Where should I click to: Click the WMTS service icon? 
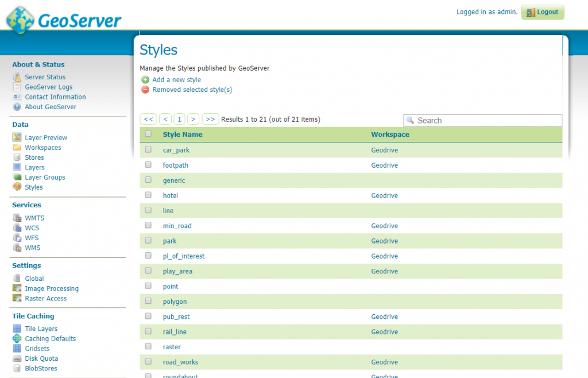17,218
